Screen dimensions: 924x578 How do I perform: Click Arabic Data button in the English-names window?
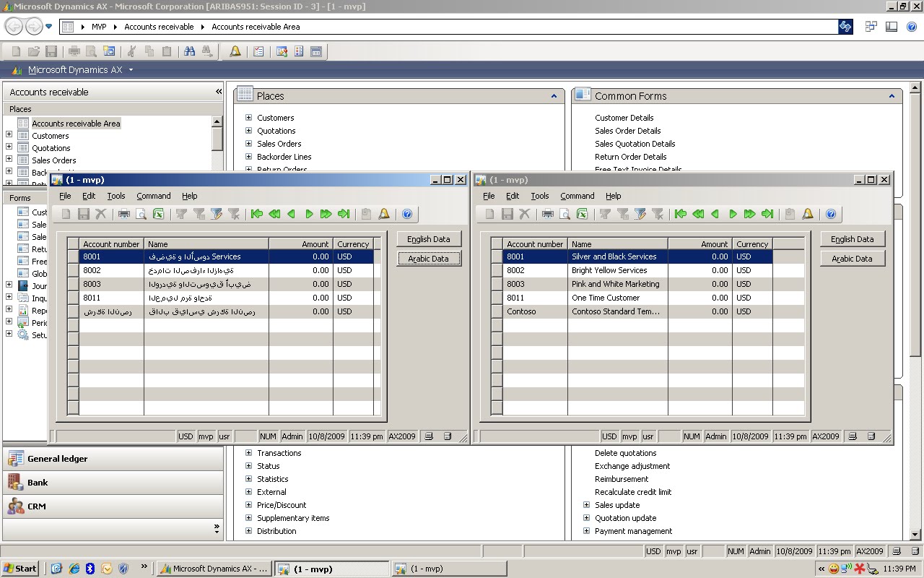(853, 259)
